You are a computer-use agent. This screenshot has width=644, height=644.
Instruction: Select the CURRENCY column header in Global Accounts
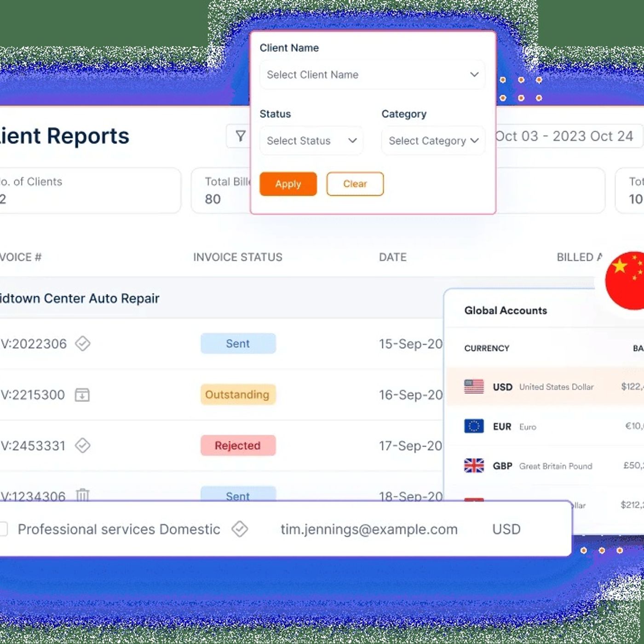pyautogui.click(x=486, y=348)
